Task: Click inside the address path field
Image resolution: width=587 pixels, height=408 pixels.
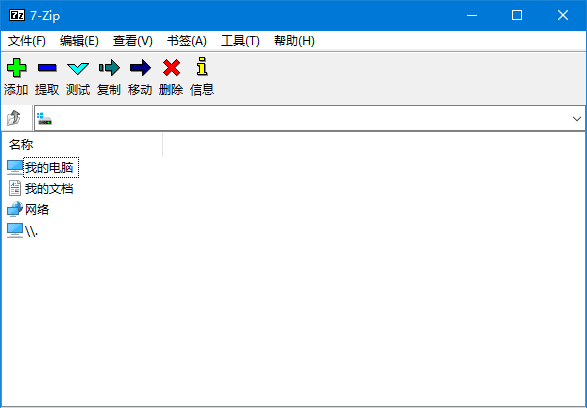Action: [x=309, y=119]
